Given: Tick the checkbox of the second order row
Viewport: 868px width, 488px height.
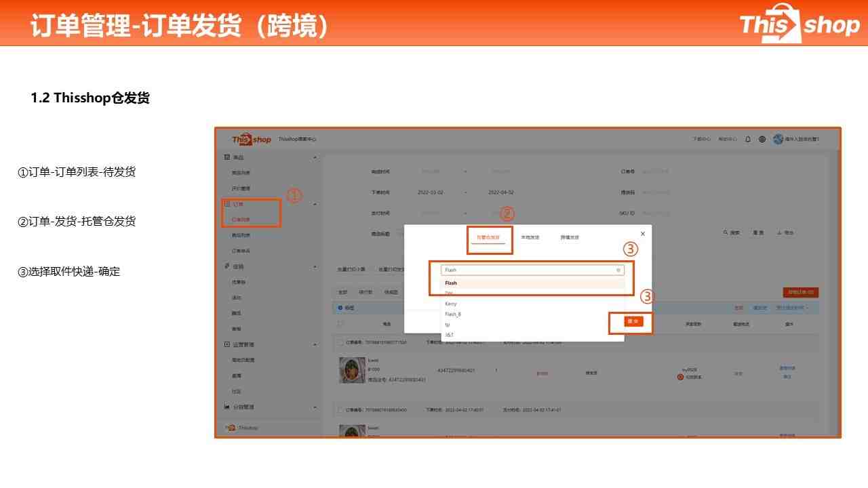Looking at the screenshot, I should [340, 410].
